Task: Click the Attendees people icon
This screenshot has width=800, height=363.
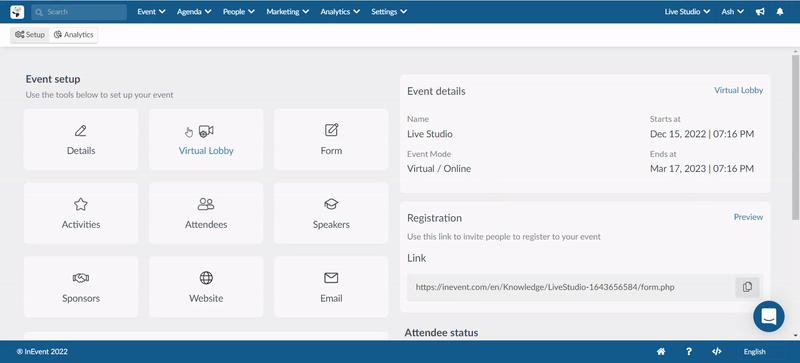Action: (206, 204)
